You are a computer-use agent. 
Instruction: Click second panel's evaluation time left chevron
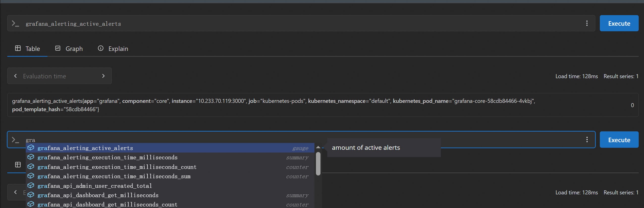[x=15, y=192]
